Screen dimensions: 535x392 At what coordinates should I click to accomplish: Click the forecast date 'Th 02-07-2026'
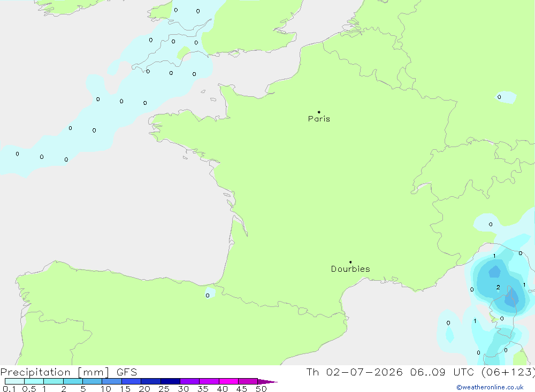(355, 372)
